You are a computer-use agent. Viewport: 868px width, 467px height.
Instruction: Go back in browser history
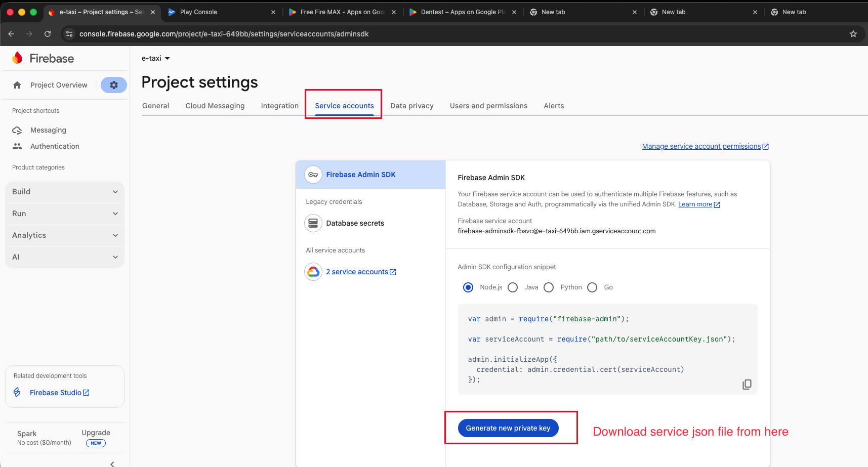11,34
